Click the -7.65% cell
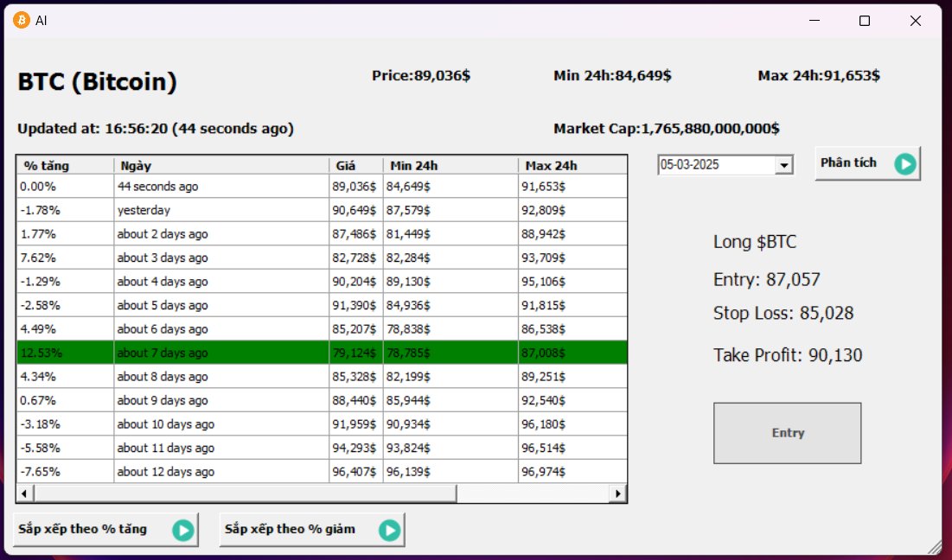This screenshot has width=952, height=560. [66, 471]
